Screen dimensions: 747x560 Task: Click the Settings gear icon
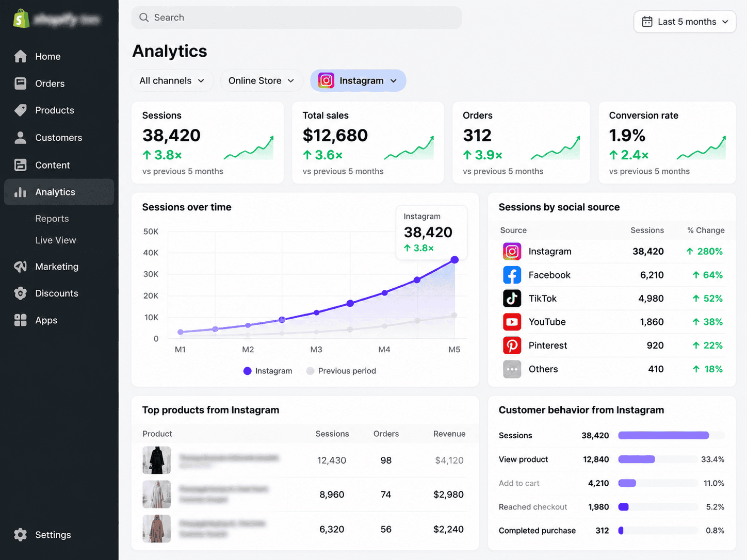21,535
